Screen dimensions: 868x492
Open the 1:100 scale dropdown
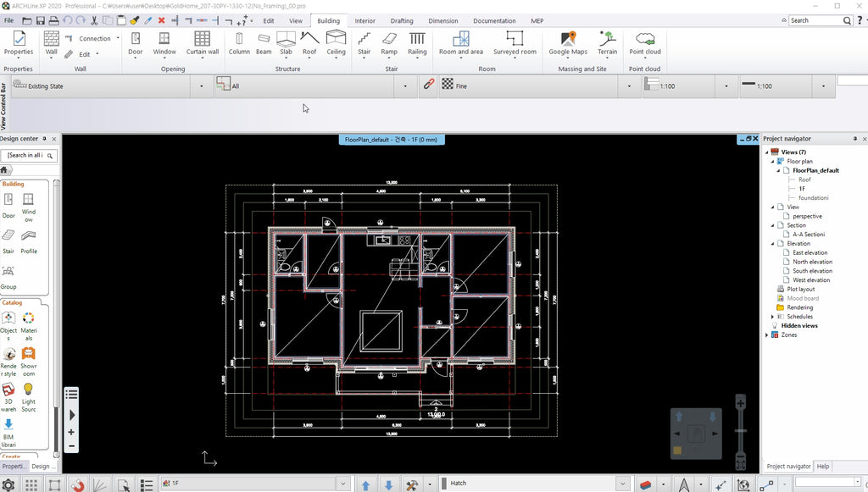coord(726,85)
